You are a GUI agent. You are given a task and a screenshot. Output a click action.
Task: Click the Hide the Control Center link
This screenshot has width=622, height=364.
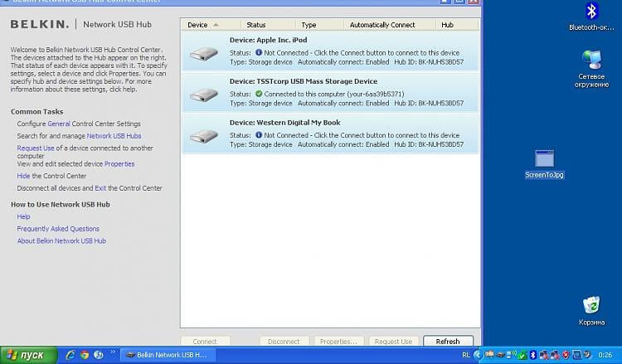tap(23, 176)
